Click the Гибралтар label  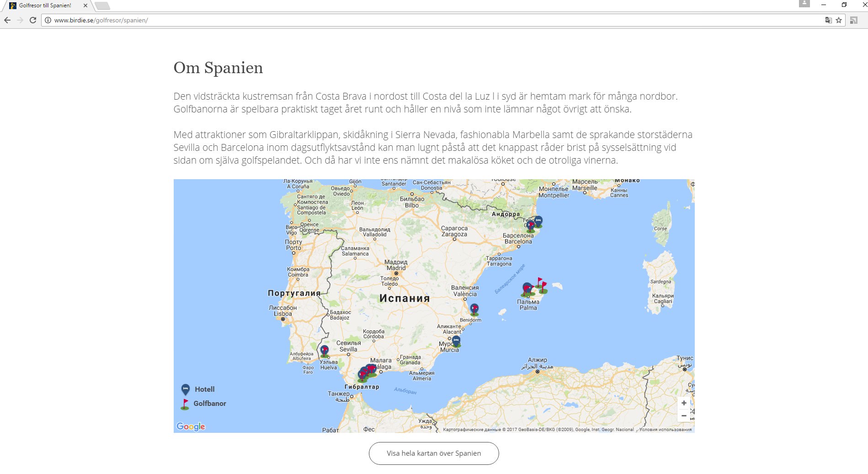362,387
